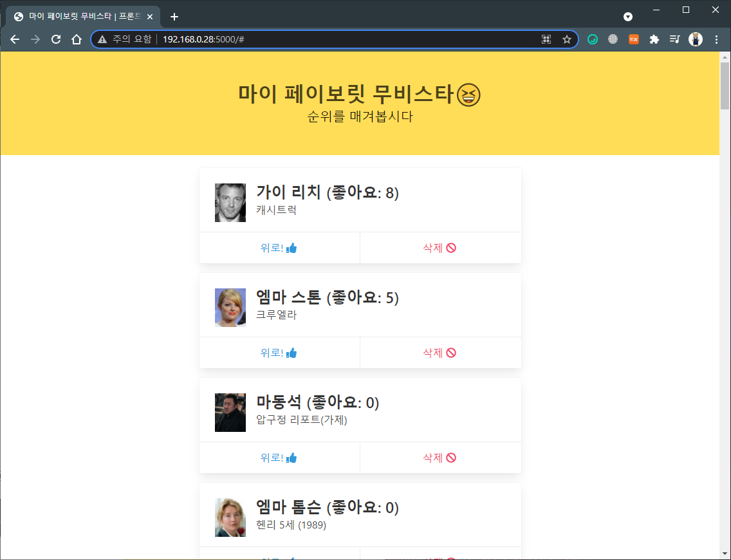Click the page vertical scrollbar thumb
This screenshot has width=731, height=560.
coord(725,86)
